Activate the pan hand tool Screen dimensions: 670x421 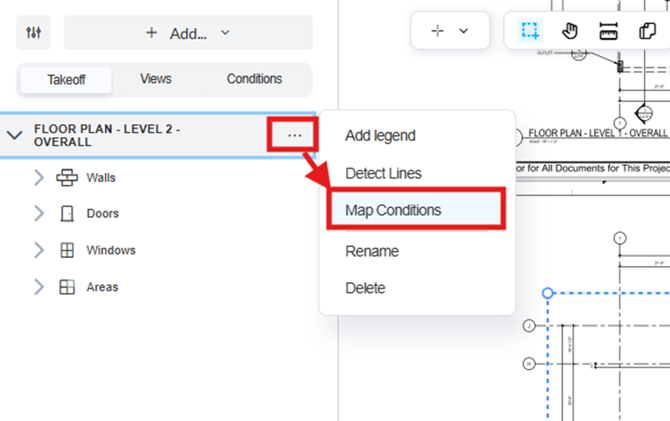(570, 31)
